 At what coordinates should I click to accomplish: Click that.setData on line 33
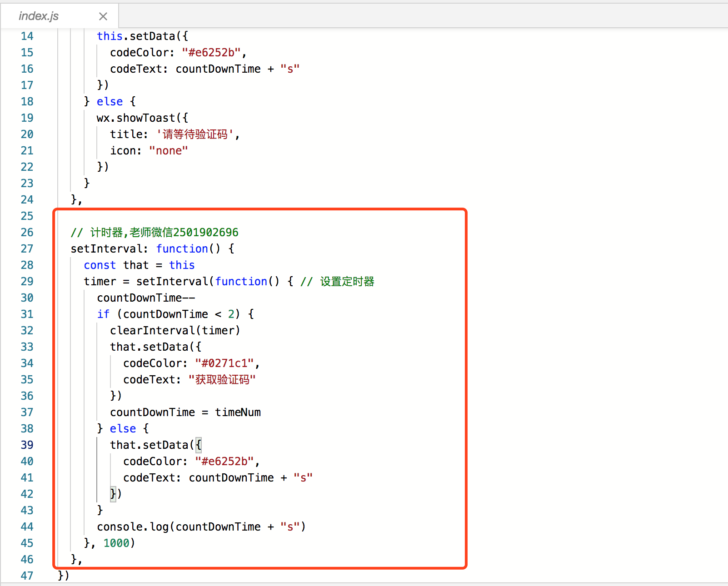click(x=149, y=347)
